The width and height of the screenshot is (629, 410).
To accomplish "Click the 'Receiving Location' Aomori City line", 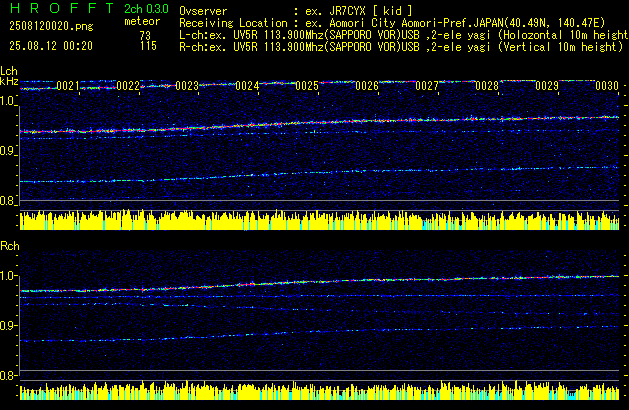I will coord(392,23).
